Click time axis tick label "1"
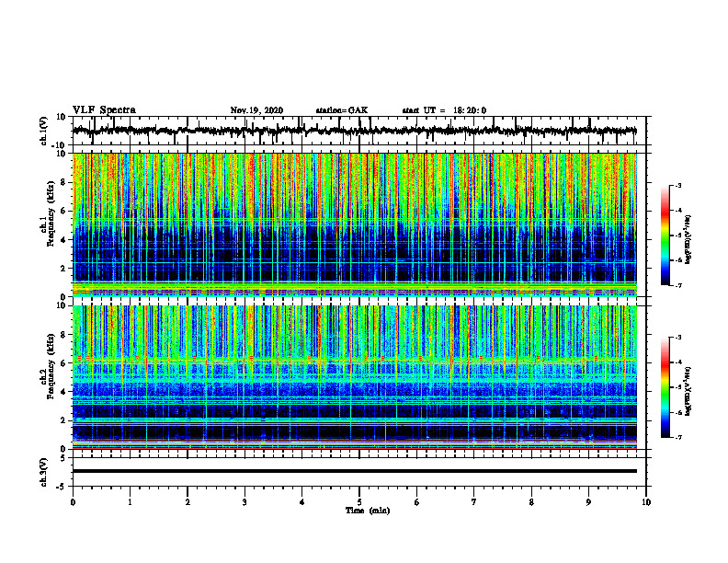The image size is (728, 563). coord(130,502)
